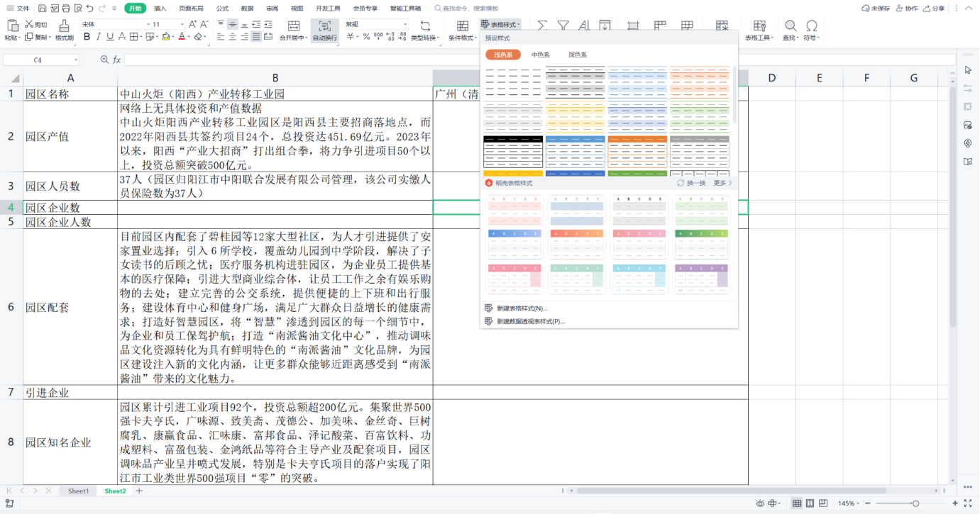
Task: Undo the last action
Action: click(x=89, y=9)
